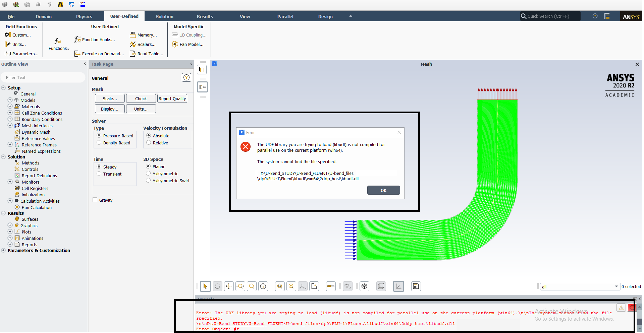Open the Solution ribbon tab

pos(164,16)
